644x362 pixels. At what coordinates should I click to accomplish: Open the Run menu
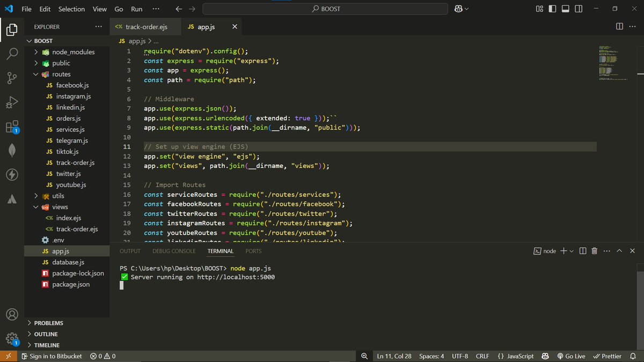coord(137,9)
